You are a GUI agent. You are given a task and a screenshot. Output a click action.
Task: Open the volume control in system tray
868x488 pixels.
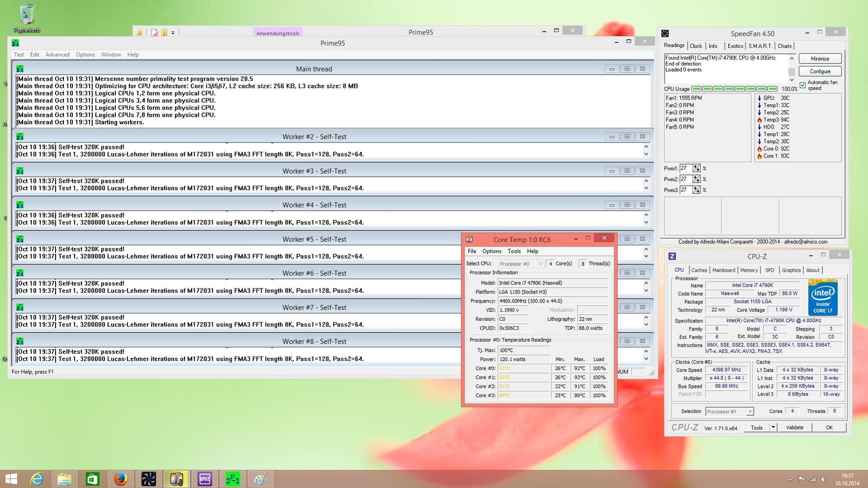(x=824, y=479)
